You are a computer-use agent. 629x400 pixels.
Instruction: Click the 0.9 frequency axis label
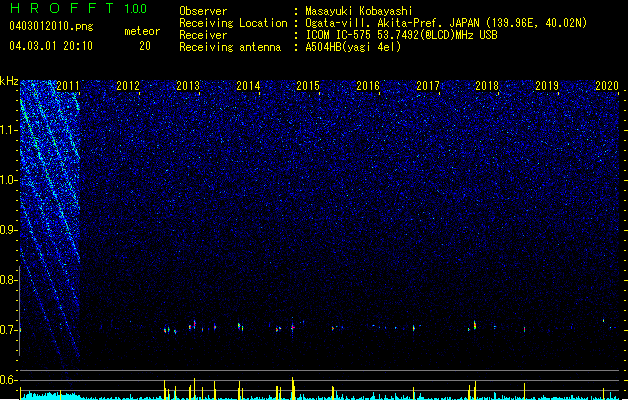(8, 230)
